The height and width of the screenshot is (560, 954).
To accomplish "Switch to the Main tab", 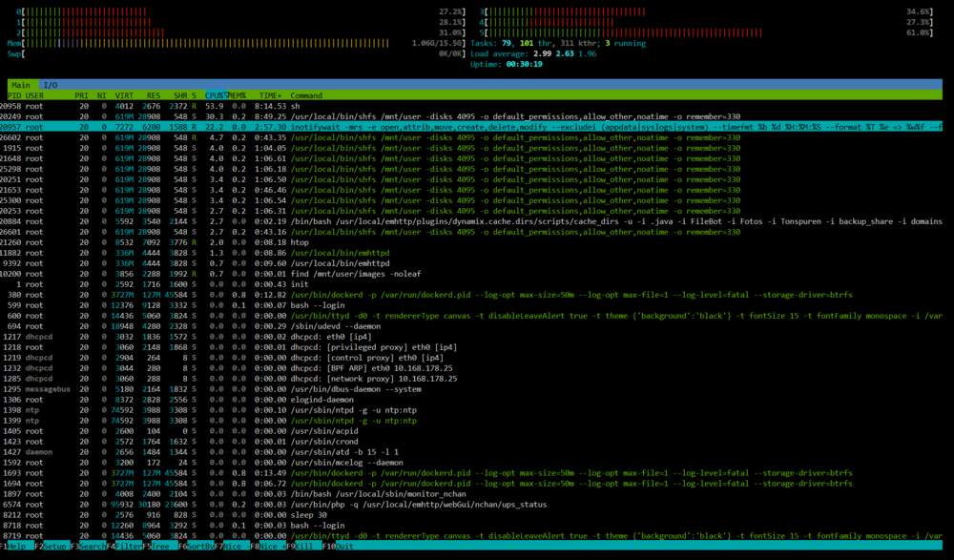I will coord(21,85).
